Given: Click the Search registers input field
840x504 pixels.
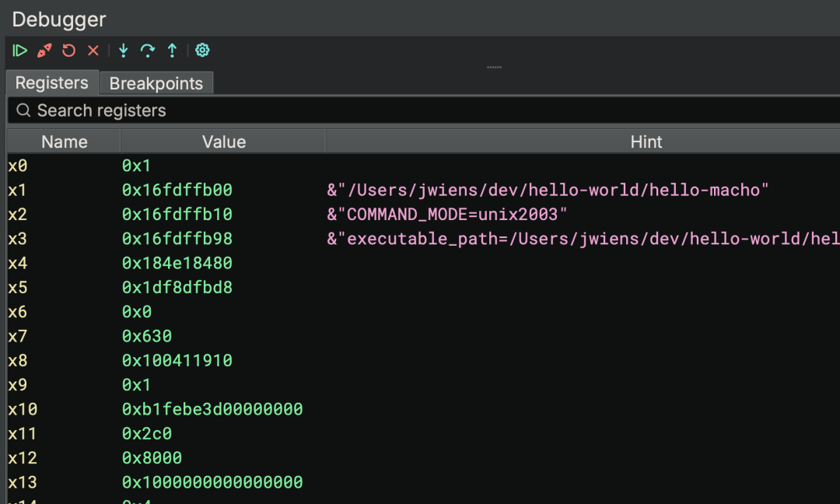Looking at the screenshot, I should [x=389, y=110].
